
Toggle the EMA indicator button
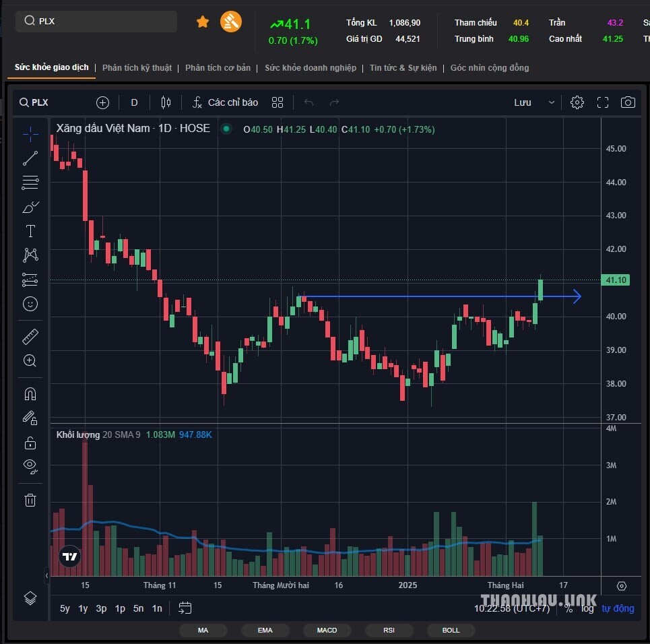pos(265,630)
